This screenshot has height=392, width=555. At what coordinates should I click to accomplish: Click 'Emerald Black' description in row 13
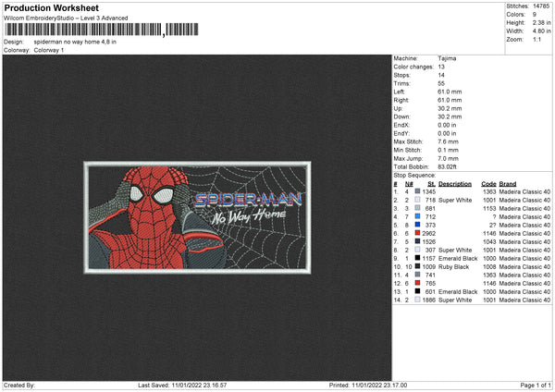pyautogui.click(x=458, y=292)
